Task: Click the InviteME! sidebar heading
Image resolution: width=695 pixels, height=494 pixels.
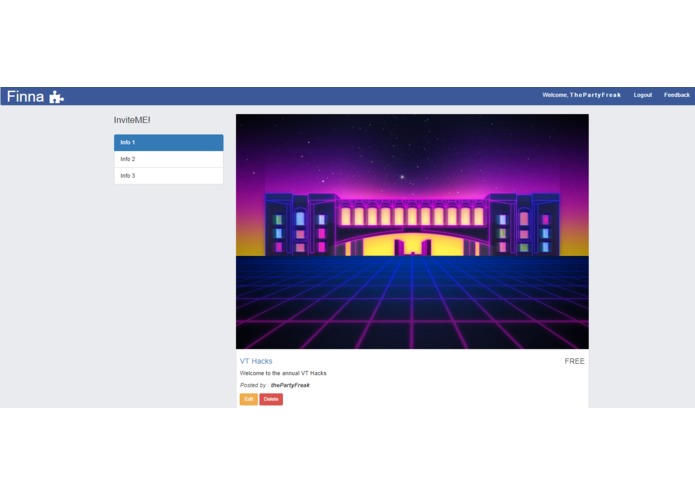Action: pyautogui.click(x=132, y=120)
